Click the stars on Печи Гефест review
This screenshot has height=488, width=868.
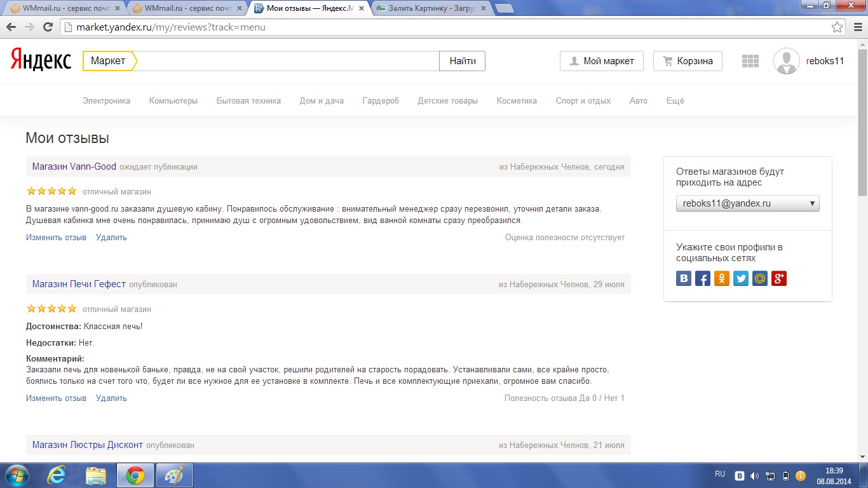click(51, 308)
